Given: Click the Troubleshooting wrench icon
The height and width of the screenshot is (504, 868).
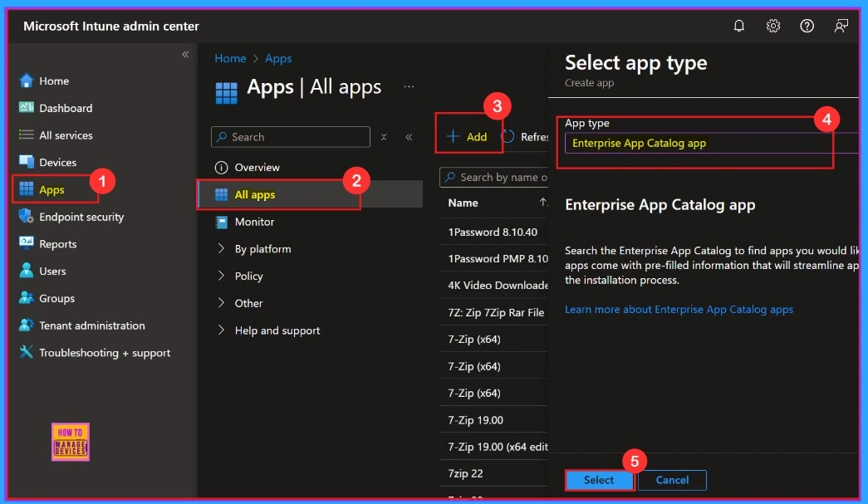Looking at the screenshot, I should point(26,352).
